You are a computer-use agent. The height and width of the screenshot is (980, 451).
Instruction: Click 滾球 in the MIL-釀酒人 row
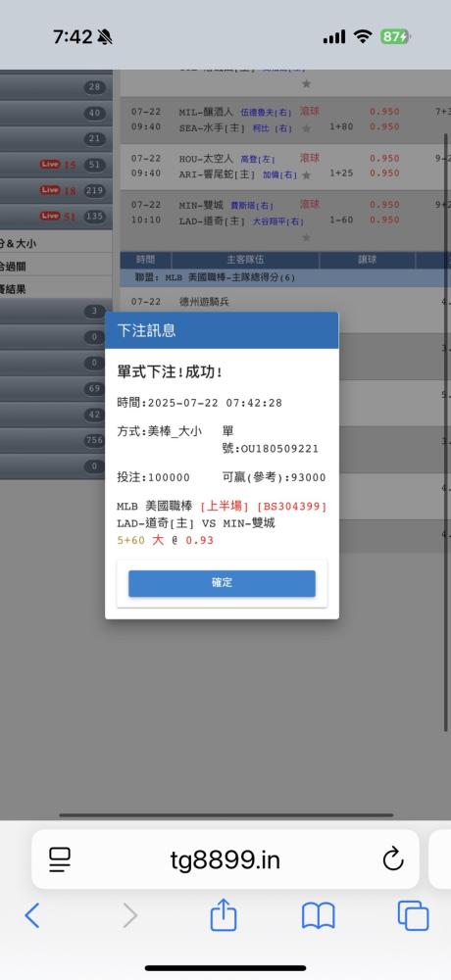point(310,112)
